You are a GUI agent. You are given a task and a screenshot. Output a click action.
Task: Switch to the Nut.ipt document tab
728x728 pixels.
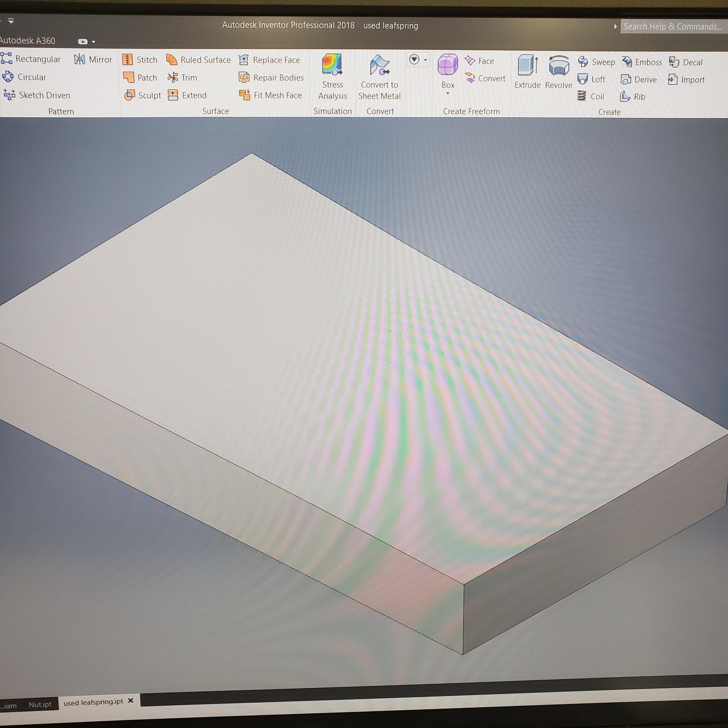pos(40,704)
